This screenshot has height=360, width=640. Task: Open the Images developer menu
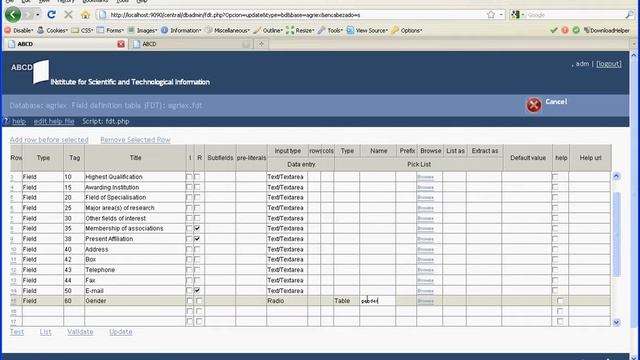[142, 30]
